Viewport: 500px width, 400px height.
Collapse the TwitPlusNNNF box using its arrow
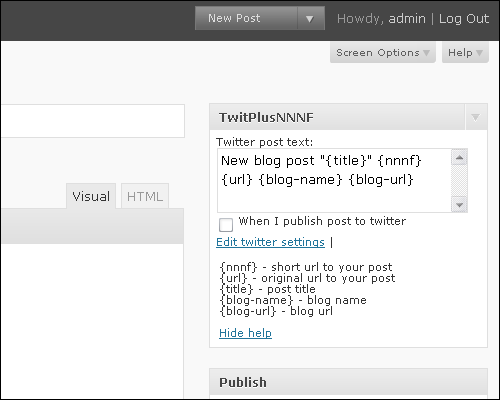[476, 117]
